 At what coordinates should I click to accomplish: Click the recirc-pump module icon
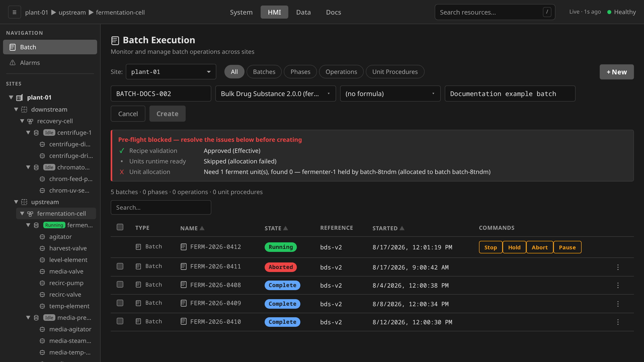click(x=42, y=283)
